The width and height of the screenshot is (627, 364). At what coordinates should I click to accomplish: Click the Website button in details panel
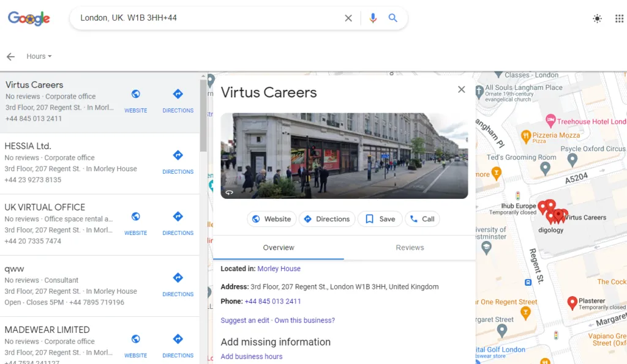271,219
